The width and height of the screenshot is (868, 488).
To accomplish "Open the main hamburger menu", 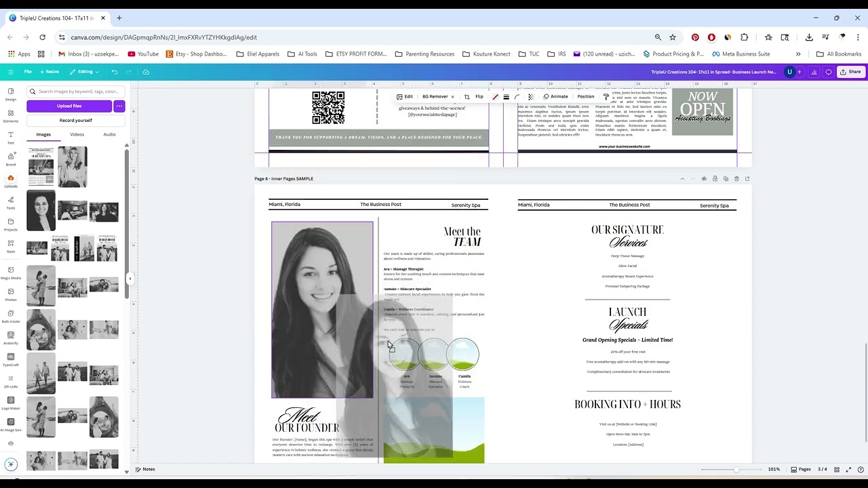I will coord(10,72).
